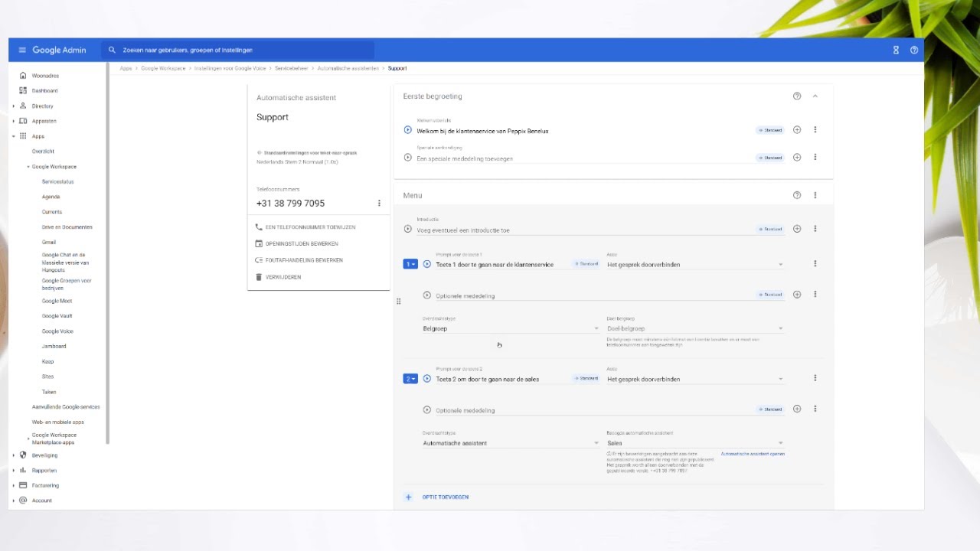980x551 pixels.
Task: Open Gmail in the sidebar
Action: [49, 242]
